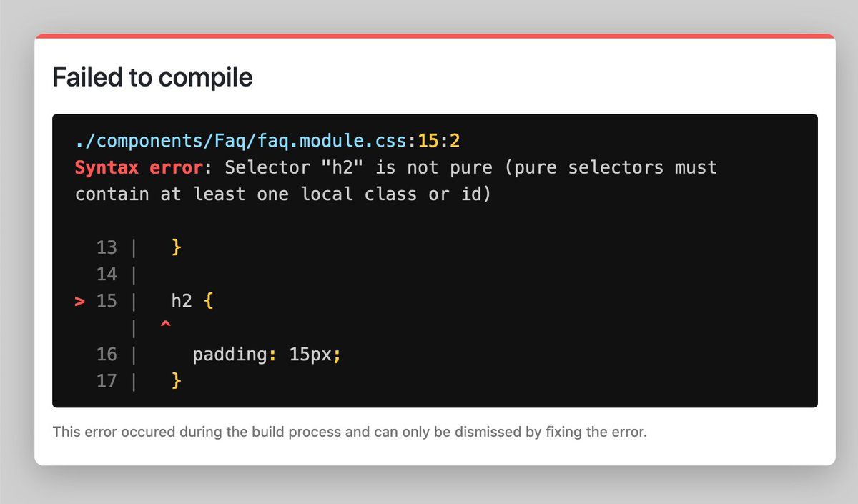Image resolution: width=858 pixels, height=504 pixels.
Task: Click the red arrow marker beside line 15
Action: pos(80,301)
